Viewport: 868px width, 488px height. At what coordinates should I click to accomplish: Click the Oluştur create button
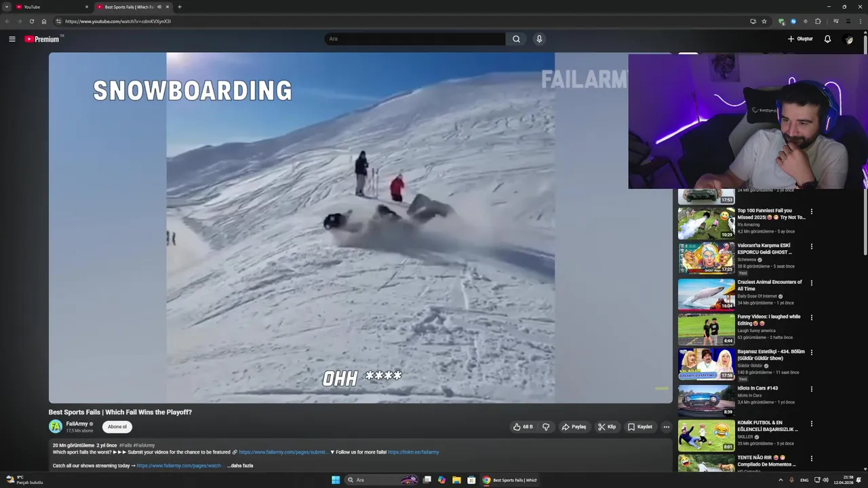coord(800,39)
